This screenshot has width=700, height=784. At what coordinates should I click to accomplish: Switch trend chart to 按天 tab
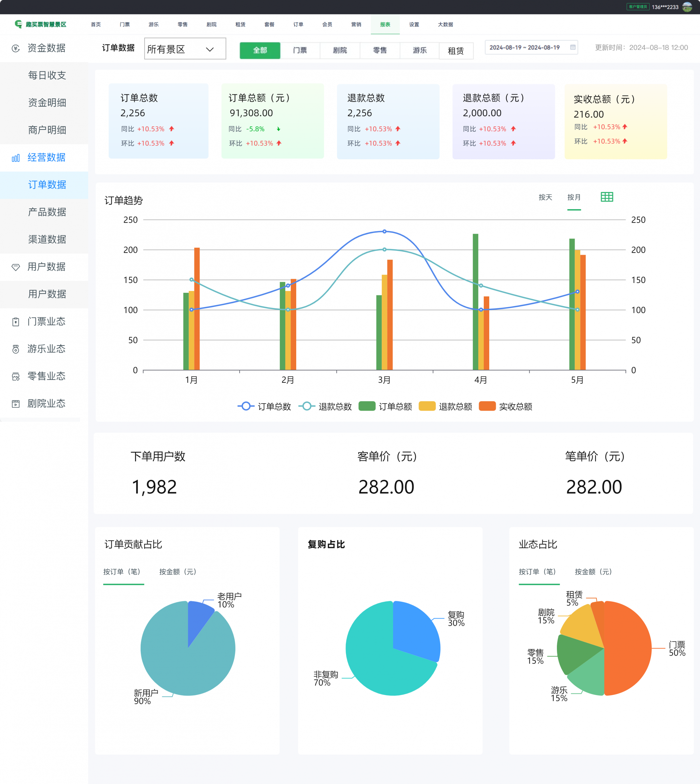545,197
